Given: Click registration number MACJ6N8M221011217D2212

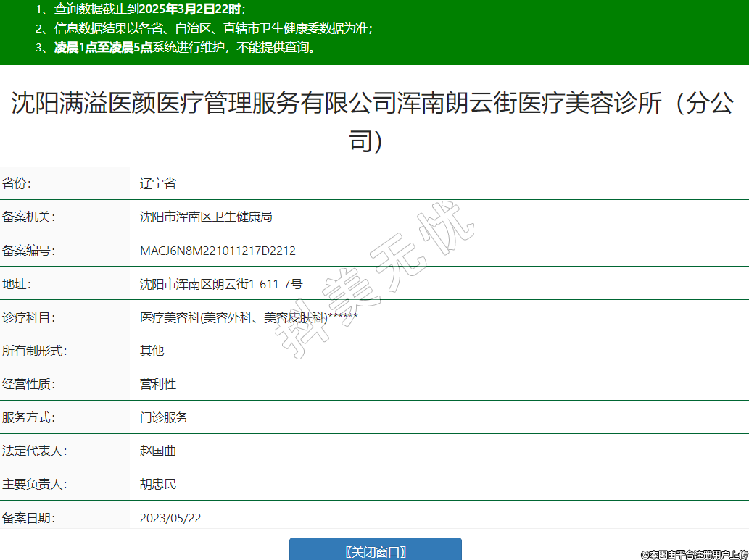Looking at the screenshot, I should 218,251.
